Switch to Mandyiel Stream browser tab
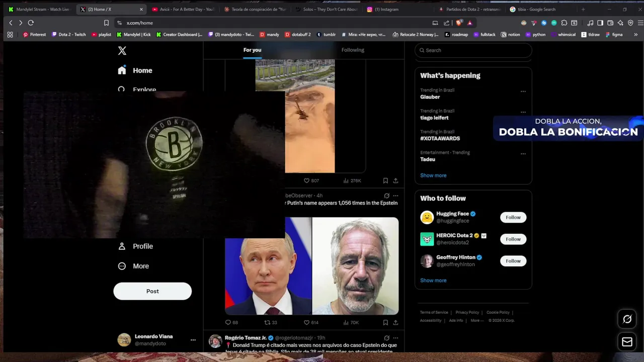The height and width of the screenshot is (362, 644). tap(39, 9)
